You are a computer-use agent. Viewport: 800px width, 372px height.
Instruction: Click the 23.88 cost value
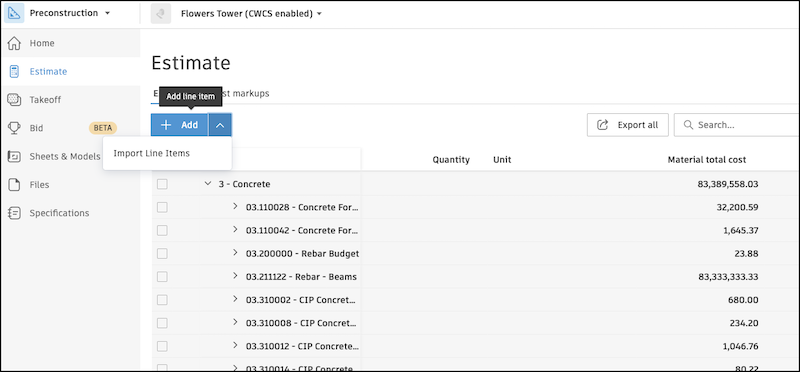(x=747, y=254)
